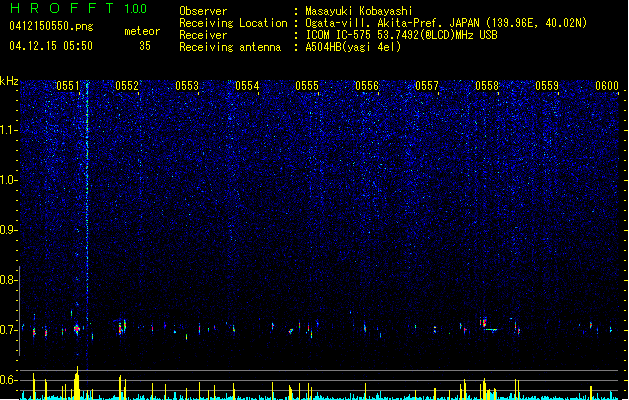
Task: Click the 0554 time marker
Action: click(247, 86)
